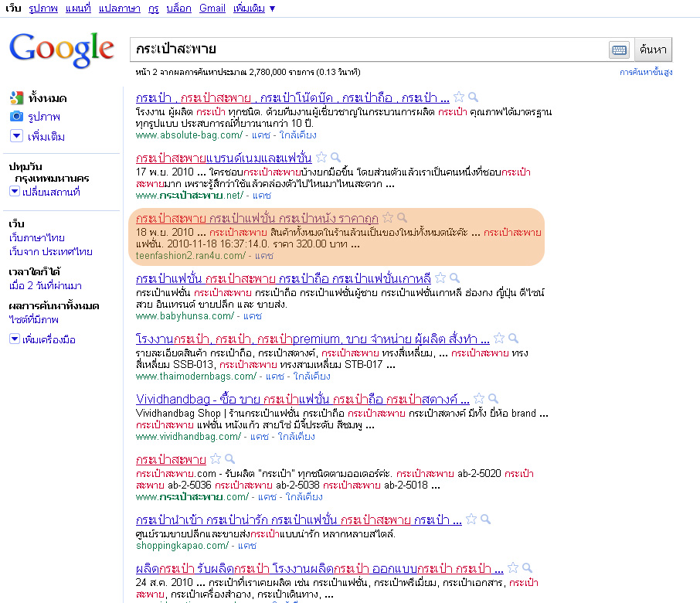The image size is (700, 603).
Task: Open the เพิ่มเติม dropdown in top navigation
Action: click(x=254, y=8)
